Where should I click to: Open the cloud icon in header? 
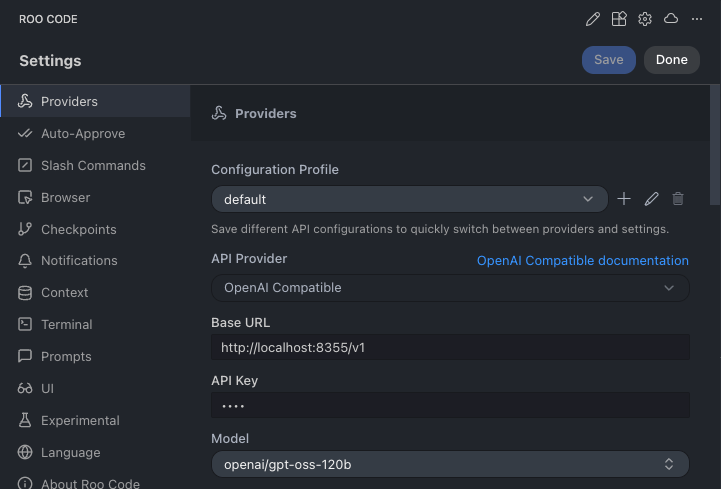671,19
